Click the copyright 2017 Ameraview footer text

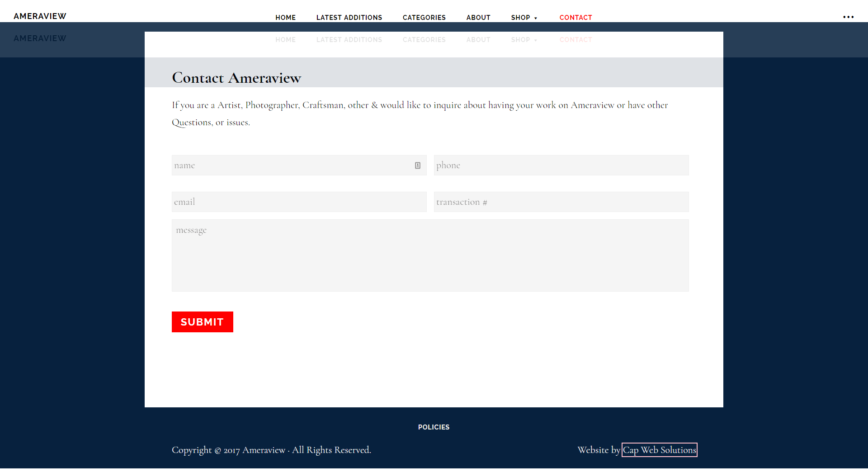(x=271, y=450)
